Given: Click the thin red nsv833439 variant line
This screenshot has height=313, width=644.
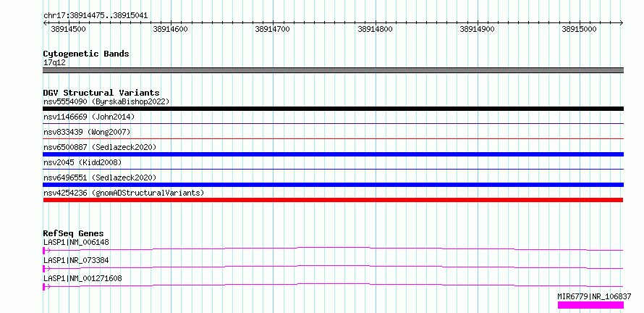Looking at the screenshot, I should 333,138.
